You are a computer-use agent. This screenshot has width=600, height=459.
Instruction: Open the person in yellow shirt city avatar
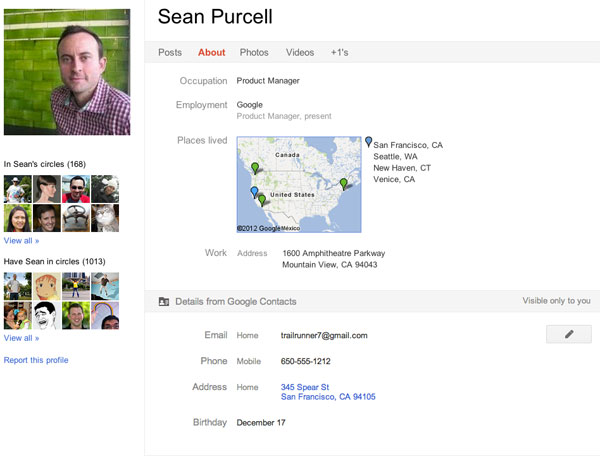pyautogui.click(x=76, y=286)
